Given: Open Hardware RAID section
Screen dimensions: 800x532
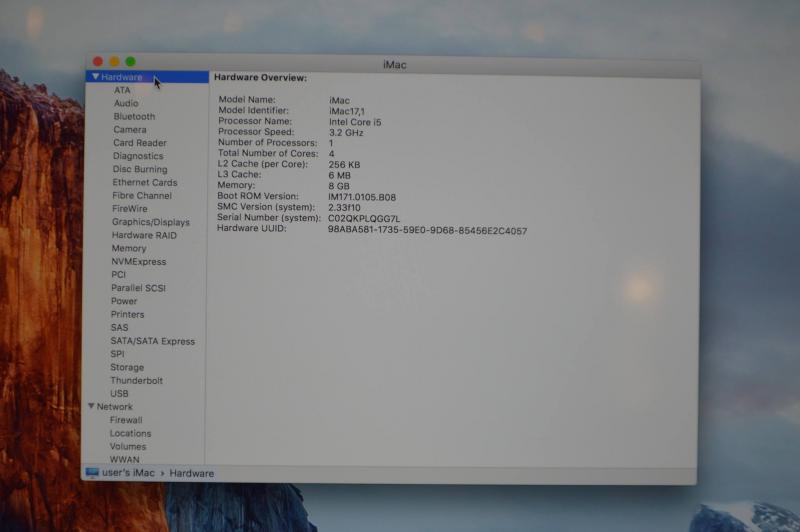Looking at the screenshot, I should point(144,235).
